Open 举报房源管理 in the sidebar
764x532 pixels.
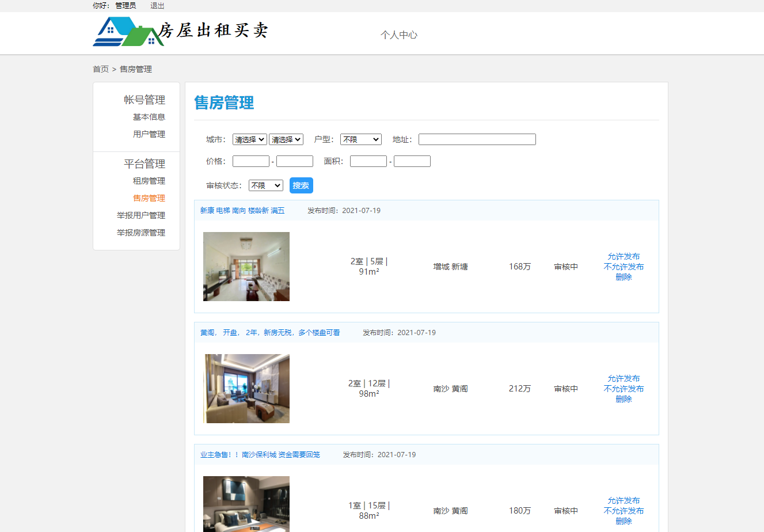pos(147,233)
